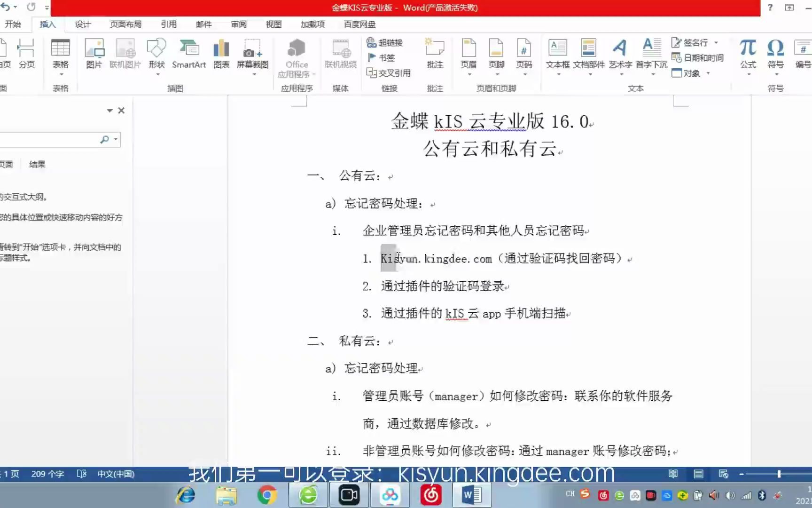Insert a cross-reference (交叉引用)
This screenshot has height=508, width=812.
click(x=388, y=73)
